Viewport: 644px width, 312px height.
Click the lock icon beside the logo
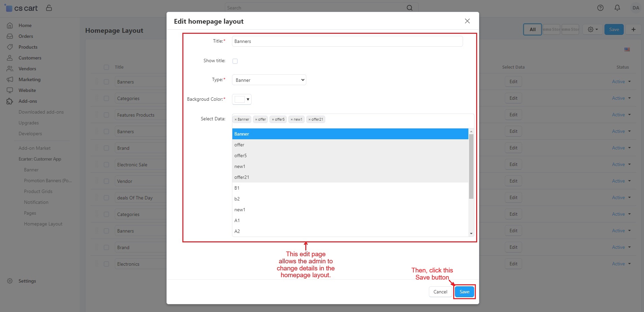[x=49, y=8]
